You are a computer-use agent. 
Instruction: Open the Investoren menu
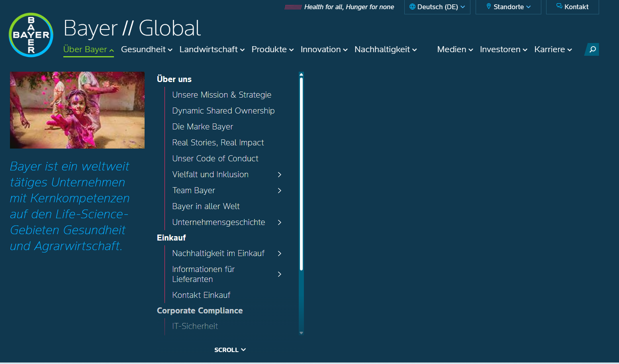[503, 49]
